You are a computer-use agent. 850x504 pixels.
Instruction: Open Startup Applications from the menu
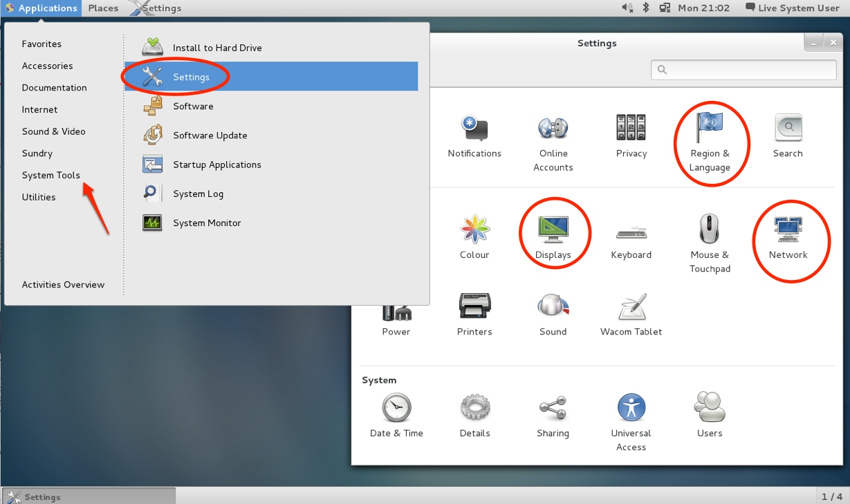point(271,165)
